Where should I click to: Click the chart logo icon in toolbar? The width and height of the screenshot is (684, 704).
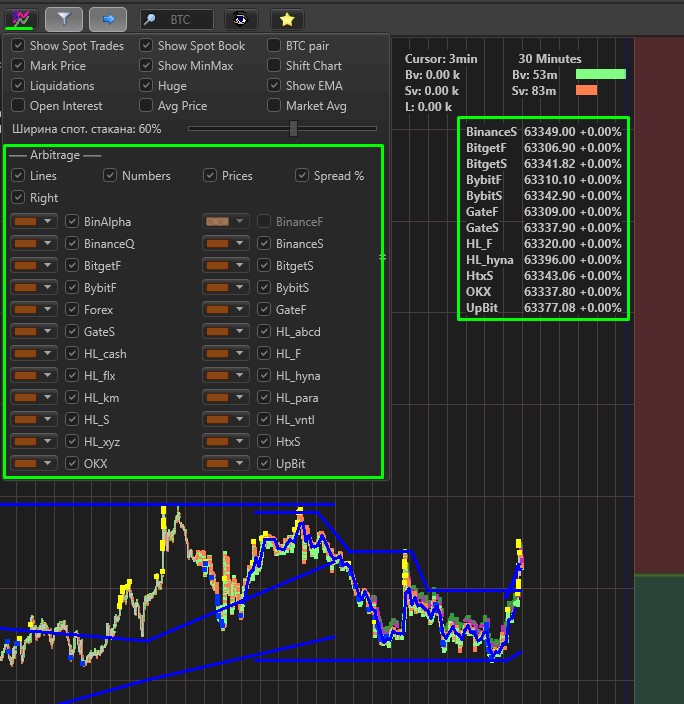(20, 19)
